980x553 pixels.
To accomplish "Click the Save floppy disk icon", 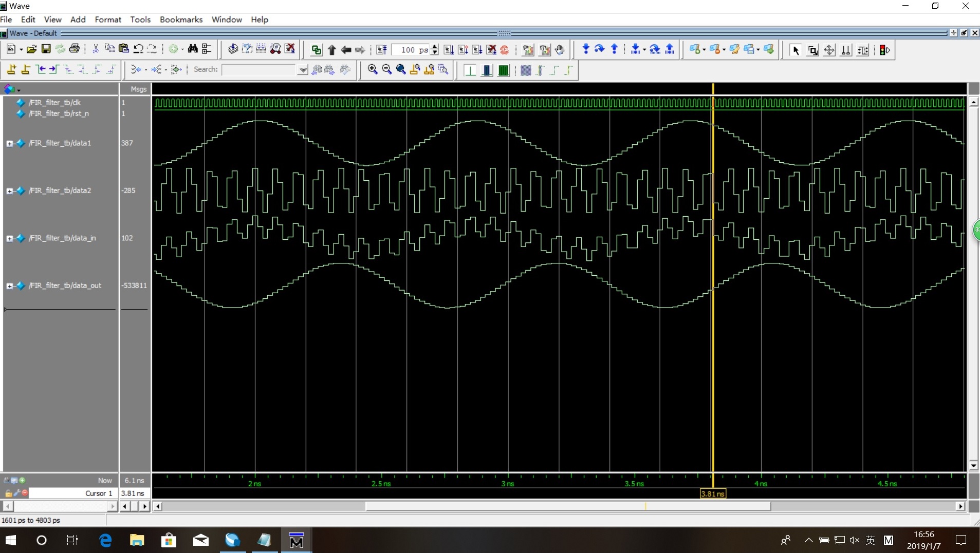I will click(x=46, y=49).
